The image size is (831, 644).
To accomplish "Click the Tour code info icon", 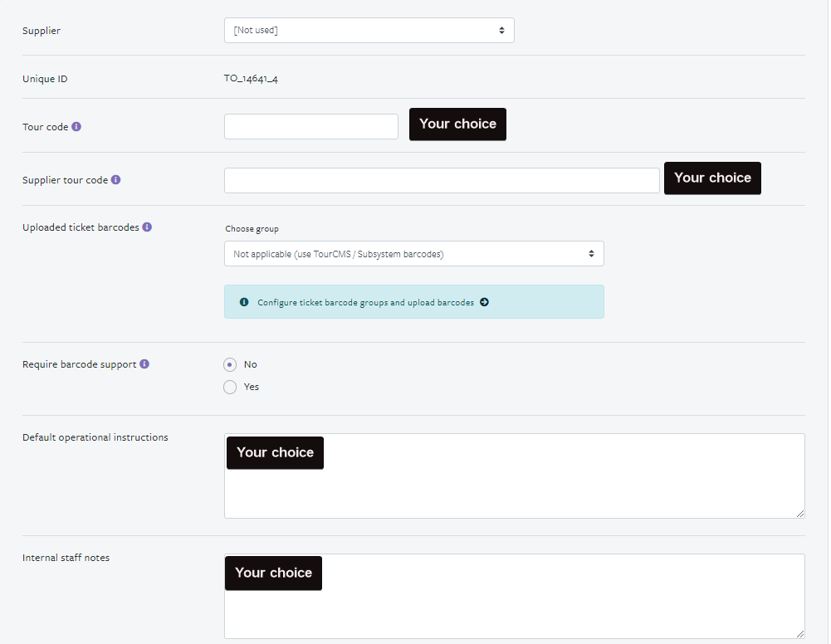I will tap(76, 126).
